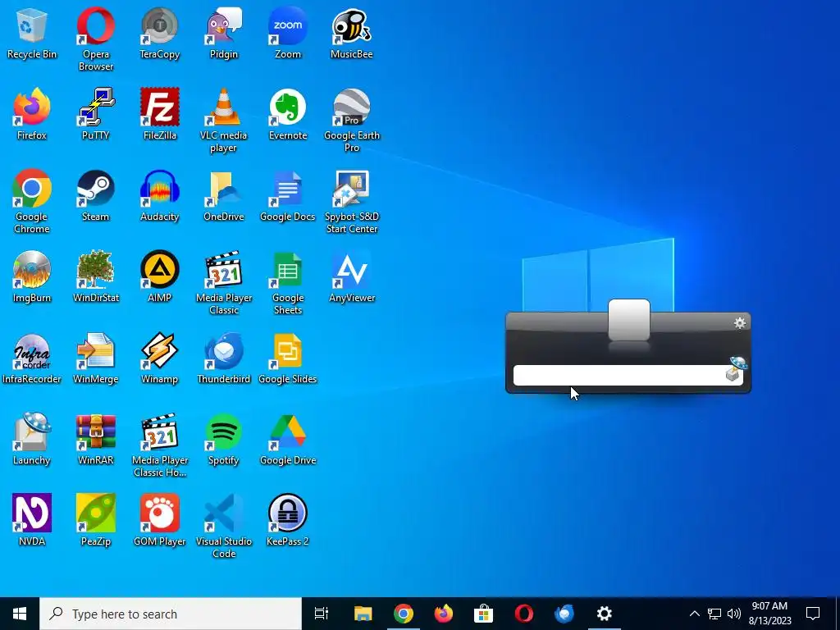Open File Explorer from the taskbar
The width and height of the screenshot is (840, 630).
click(363, 614)
